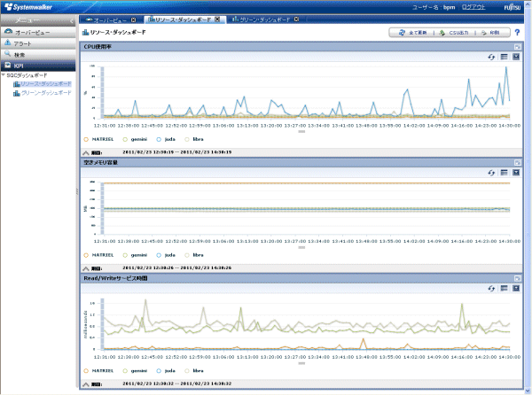
Task: Collapse the SQCダッシュボード tree node
Action: click(4, 76)
